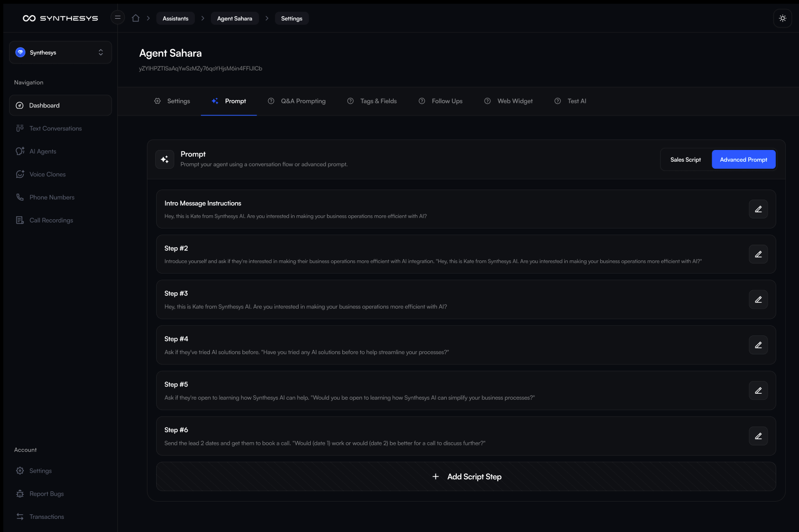Open Dashboard in the navigation sidebar
The height and width of the screenshot is (532, 799).
click(x=60, y=105)
